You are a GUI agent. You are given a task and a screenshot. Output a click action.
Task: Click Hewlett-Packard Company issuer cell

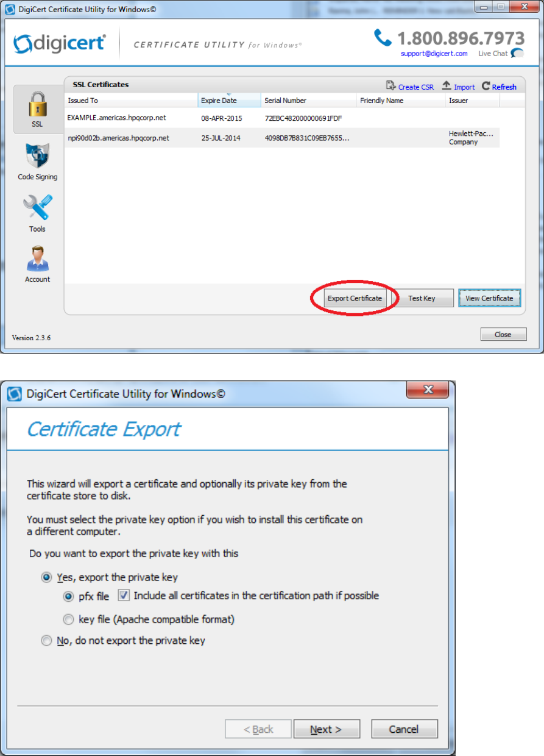[472, 138]
